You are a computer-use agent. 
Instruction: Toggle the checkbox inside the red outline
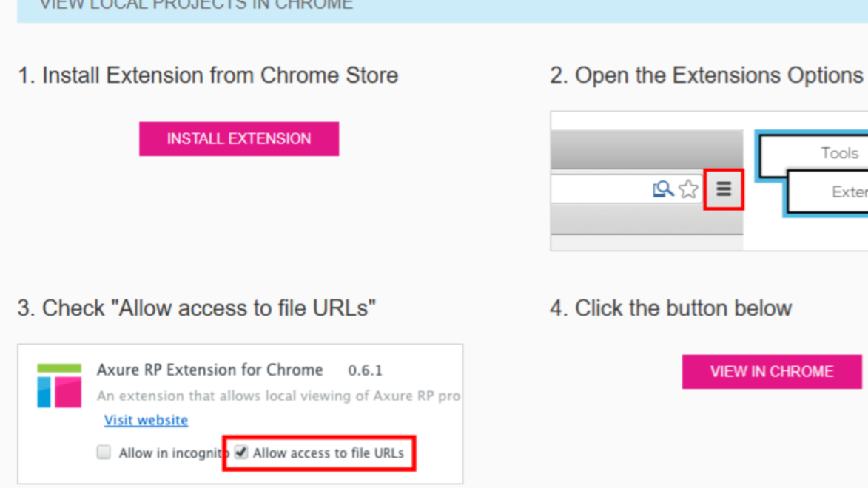[x=240, y=452]
